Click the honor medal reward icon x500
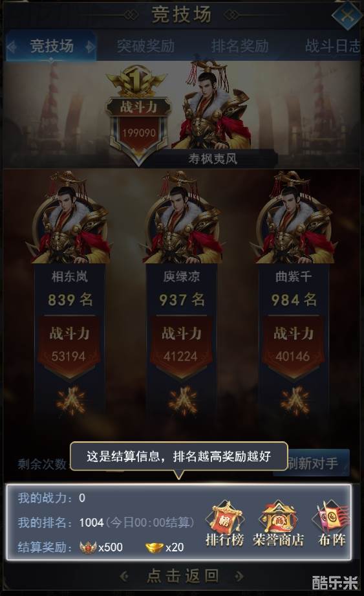This screenshot has height=596, width=364. pyautogui.click(x=88, y=547)
